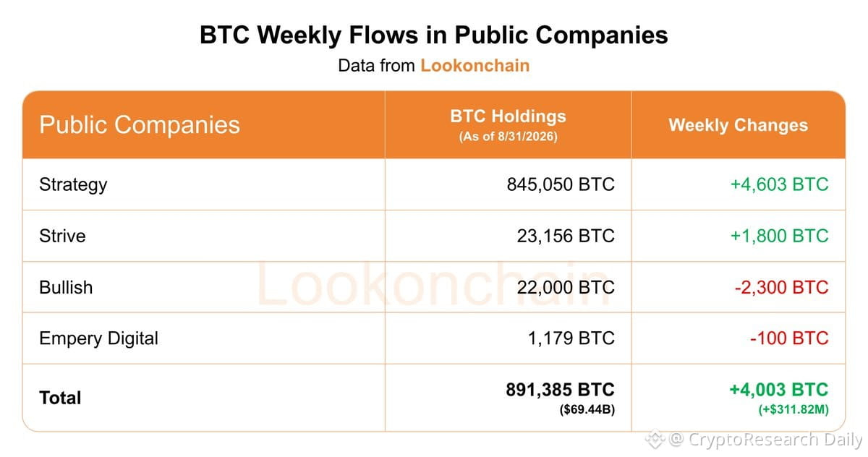The width and height of the screenshot is (868, 457).
Task: Click the 891,385 BTC total holdings
Action: click(560, 390)
